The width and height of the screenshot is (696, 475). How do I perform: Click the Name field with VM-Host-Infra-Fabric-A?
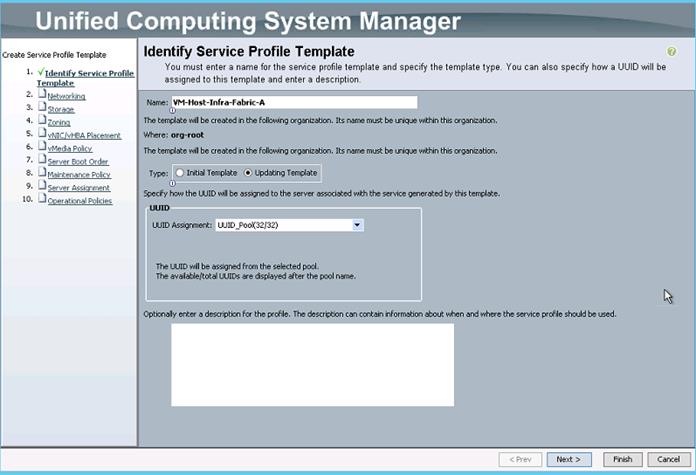click(294, 103)
